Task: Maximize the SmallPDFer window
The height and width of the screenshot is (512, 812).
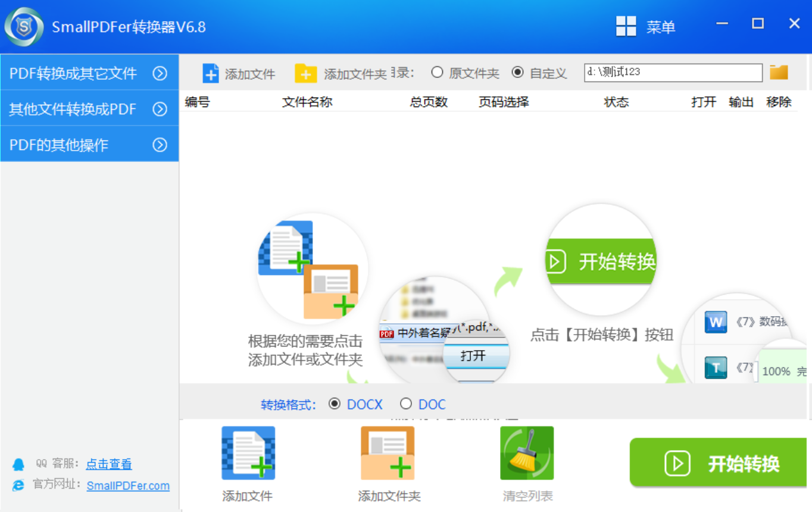Action: point(758,24)
